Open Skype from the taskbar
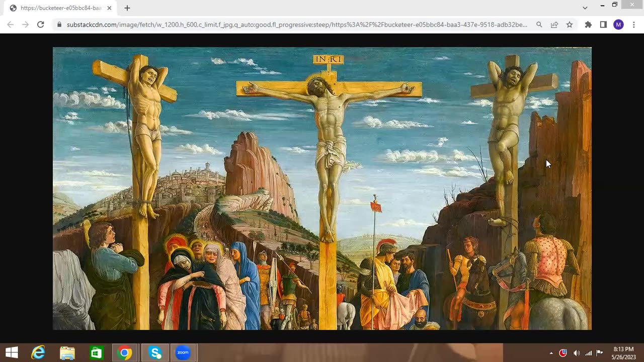The image size is (644, 362). click(155, 353)
